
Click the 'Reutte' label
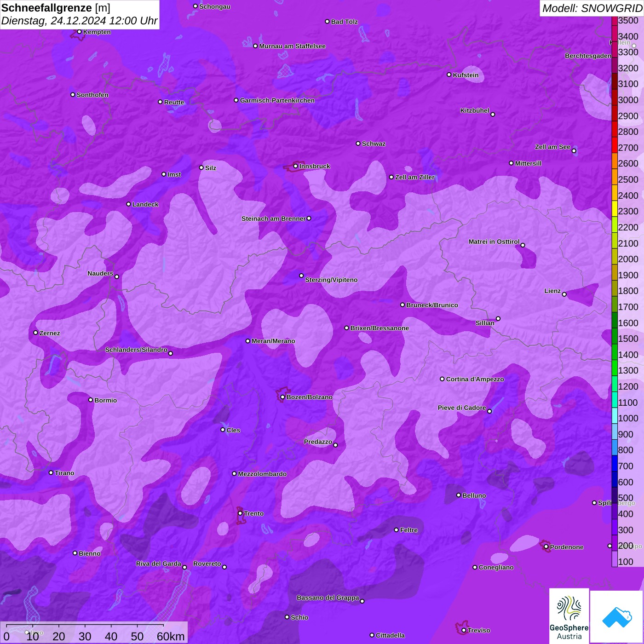click(174, 102)
